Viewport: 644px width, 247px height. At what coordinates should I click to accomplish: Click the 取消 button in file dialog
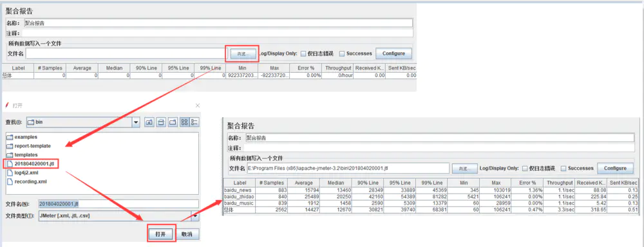187,234
